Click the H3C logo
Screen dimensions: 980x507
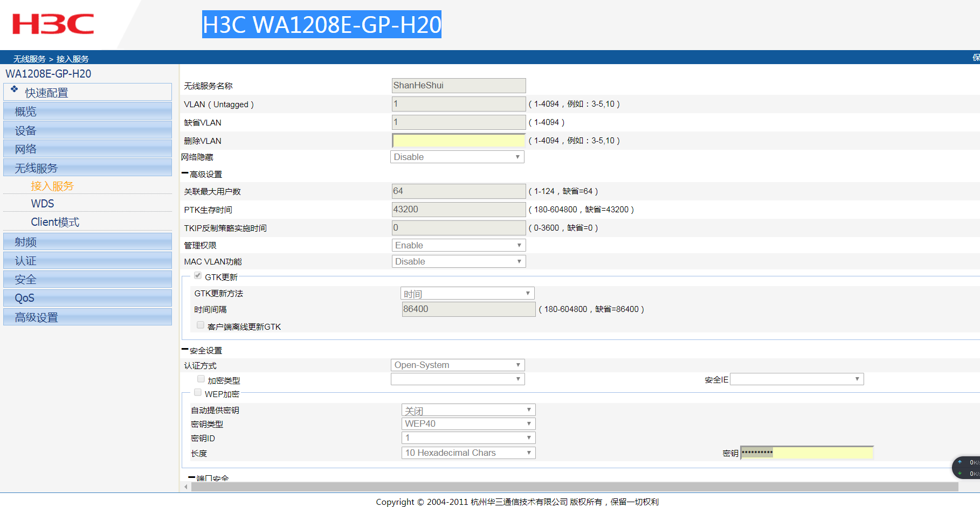53,24
